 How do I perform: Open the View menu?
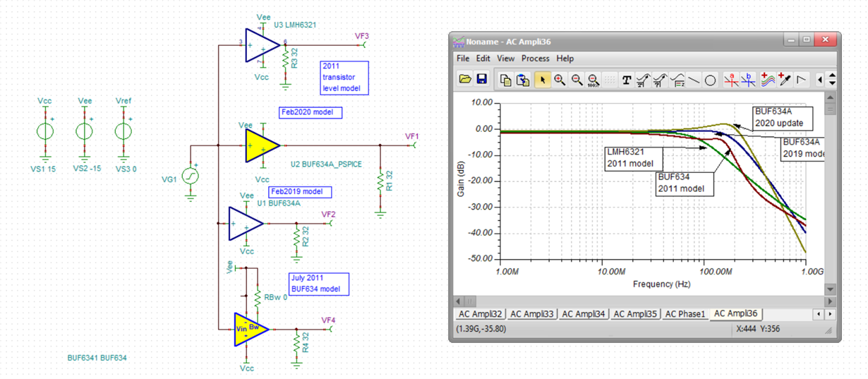coord(506,59)
